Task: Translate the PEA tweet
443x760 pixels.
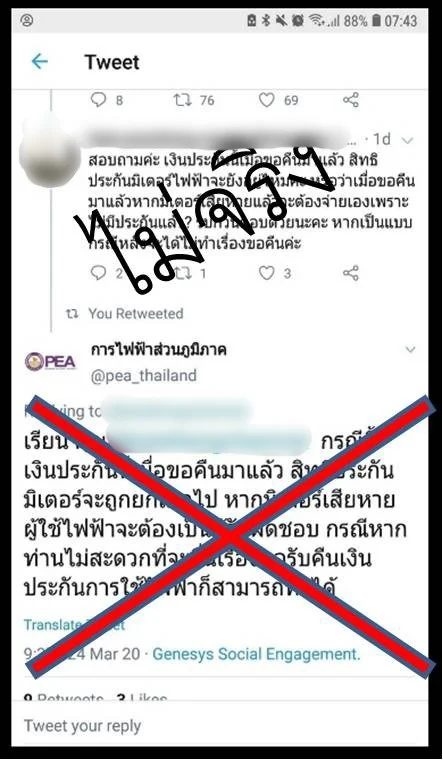Action: point(74,624)
